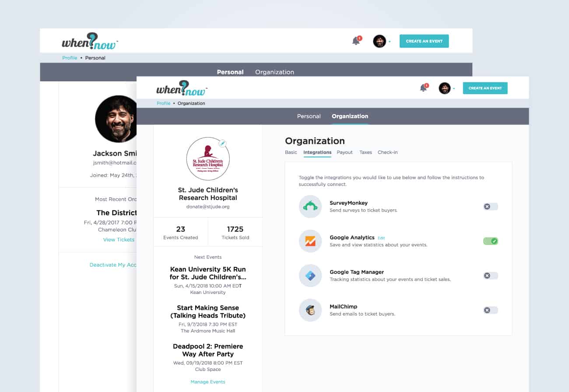Click the MailChimp integration icon
Viewport: 569px width, 392px height.
[x=310, y=310]
